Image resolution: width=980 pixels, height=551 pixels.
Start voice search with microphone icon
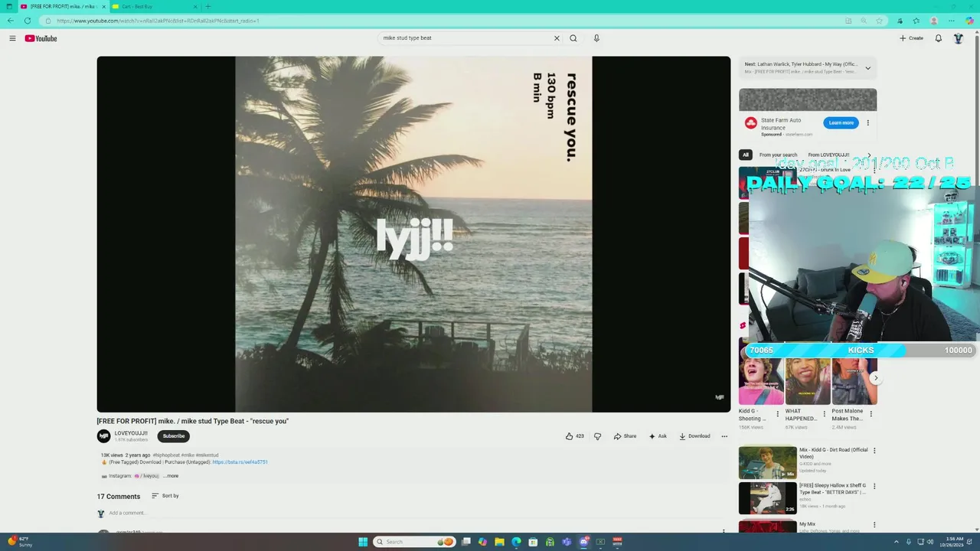(x=596, y=38)
